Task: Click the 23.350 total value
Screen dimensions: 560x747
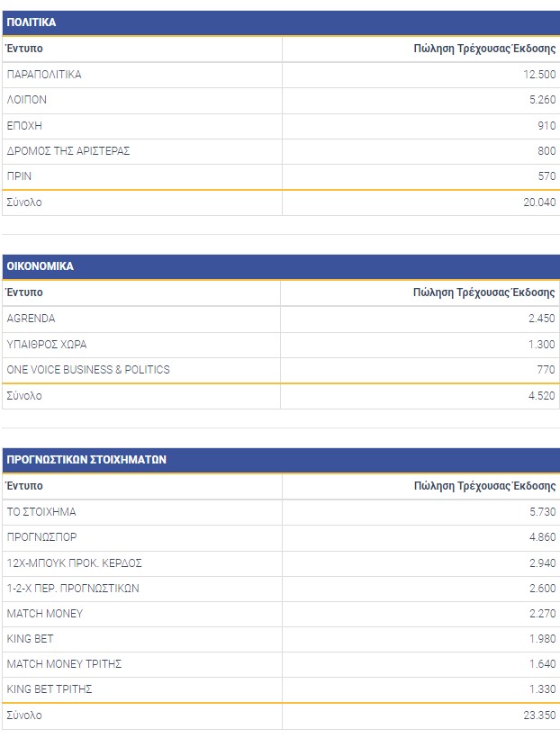Action: coord(538,715)
